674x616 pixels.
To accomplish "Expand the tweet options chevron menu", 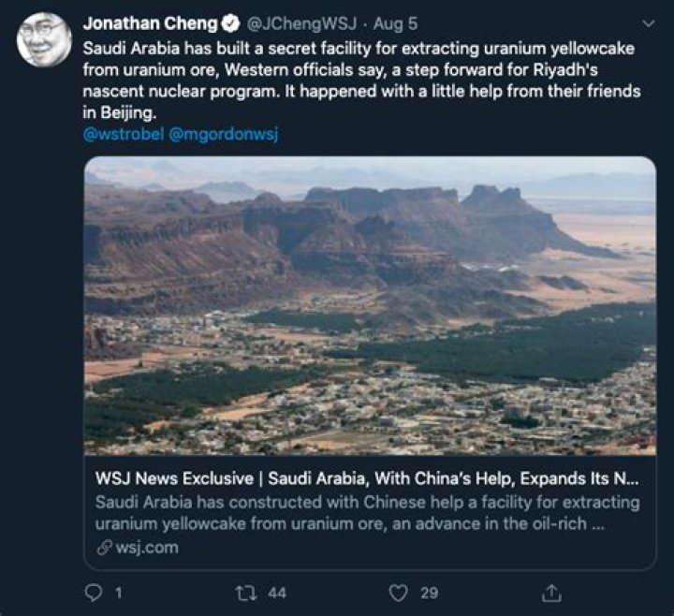I will pyautogui.click(x=648, y=23).
